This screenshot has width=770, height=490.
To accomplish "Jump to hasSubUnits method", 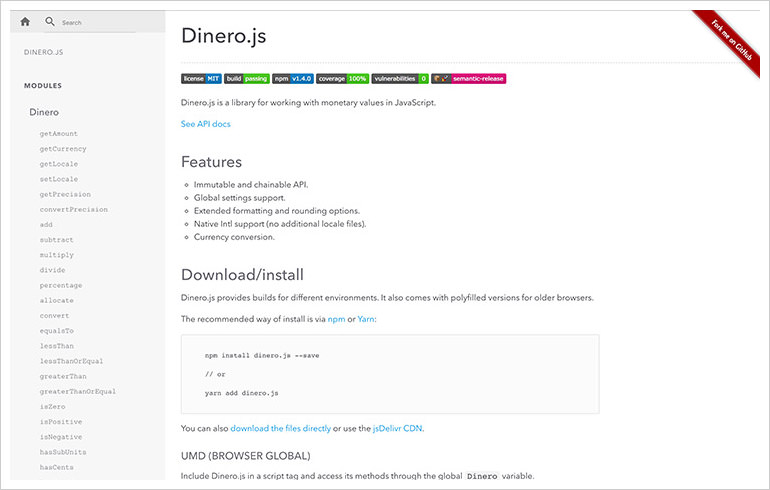I will point(63,452).
